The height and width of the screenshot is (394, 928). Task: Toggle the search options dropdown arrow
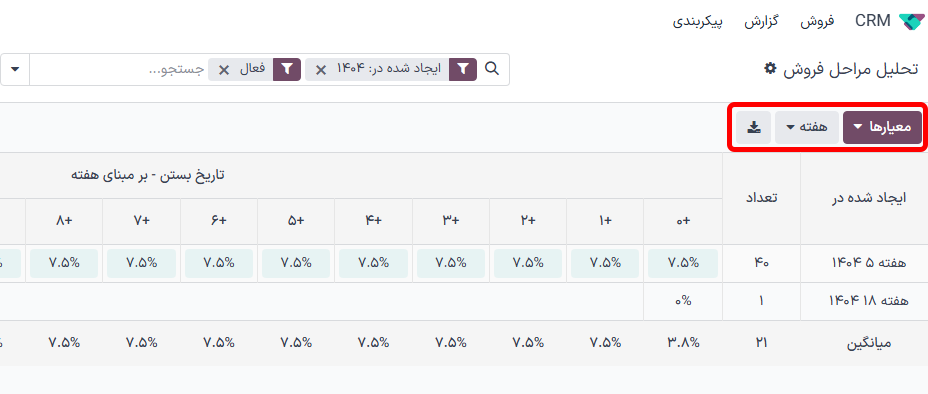click(x=15, y=69)
